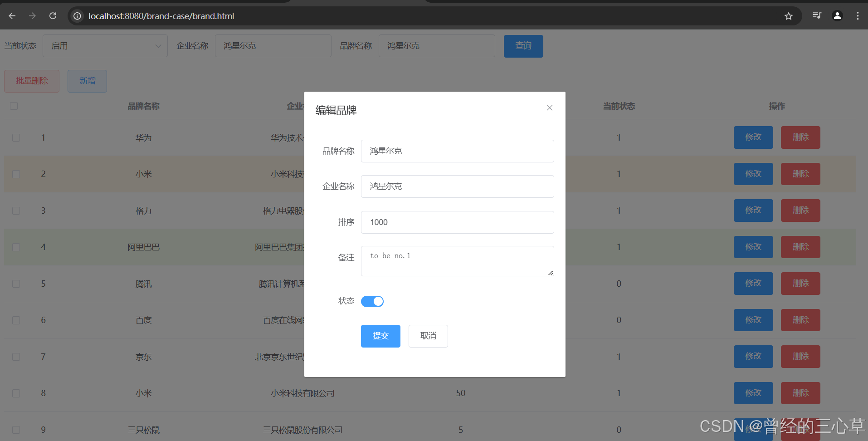The image size is (868, 441).
Task: Click 修改 for the 华为 row
Action: point(753,137)
